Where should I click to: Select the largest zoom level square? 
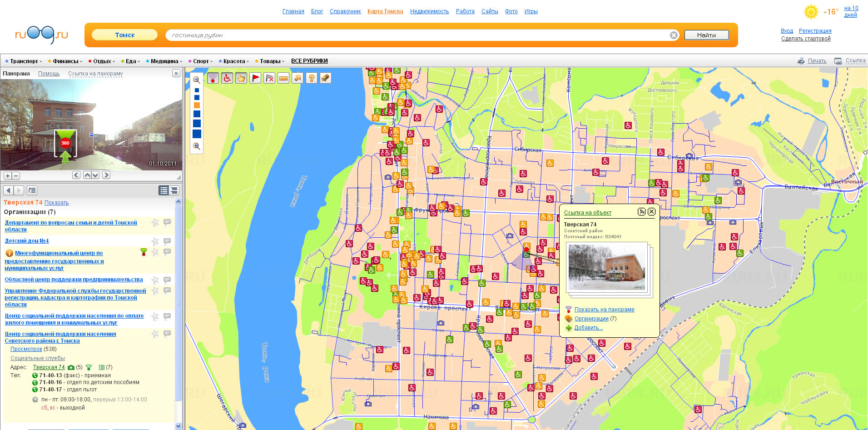(197, 134)
